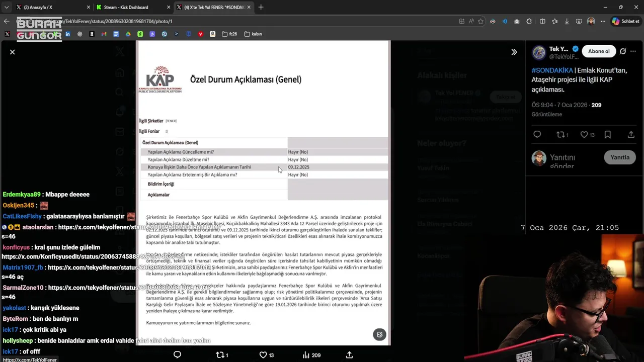Viewport: 644px width, 362px height.
Task: Go back with the browser back arrow
Action: pos(7,21)
